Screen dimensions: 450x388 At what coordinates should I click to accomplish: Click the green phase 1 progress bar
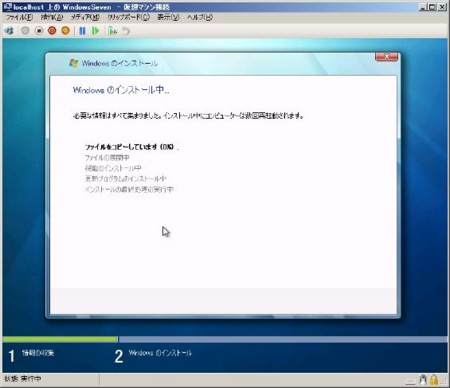[x=60, y=339]
